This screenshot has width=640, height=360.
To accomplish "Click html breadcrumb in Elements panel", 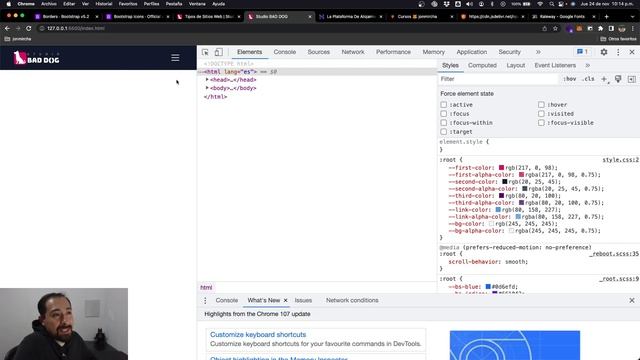I will pyautogui.click(x=206, y=288).
